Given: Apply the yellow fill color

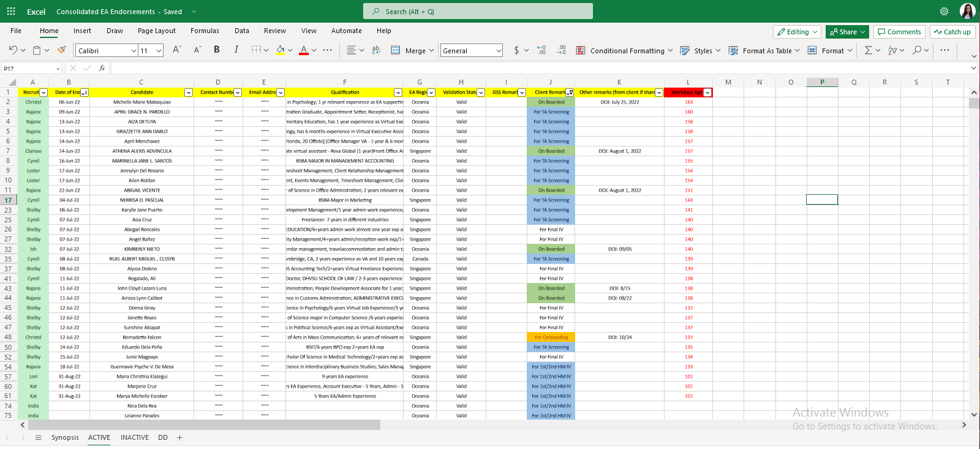Looking at the screenshot, I should [x=280, y=50].
